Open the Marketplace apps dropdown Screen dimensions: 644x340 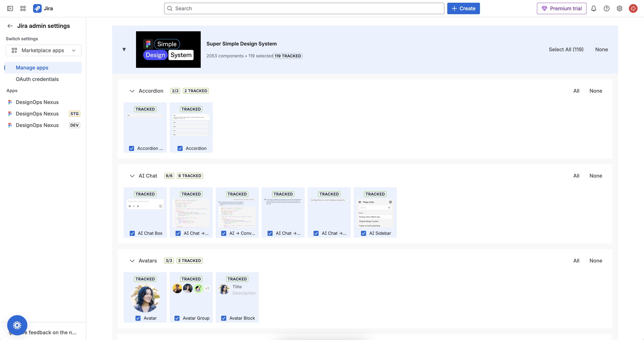[43, 50]
